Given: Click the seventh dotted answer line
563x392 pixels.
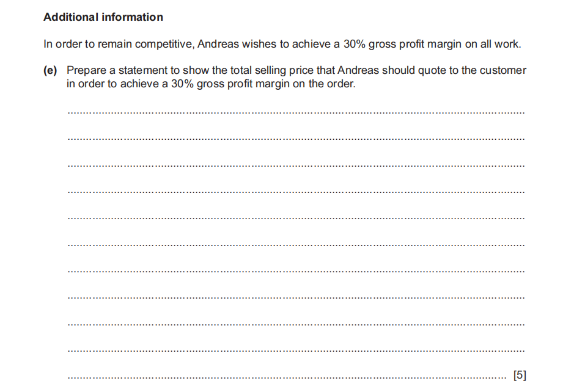Looking at the screenshot, I should [x=296, y=271].
